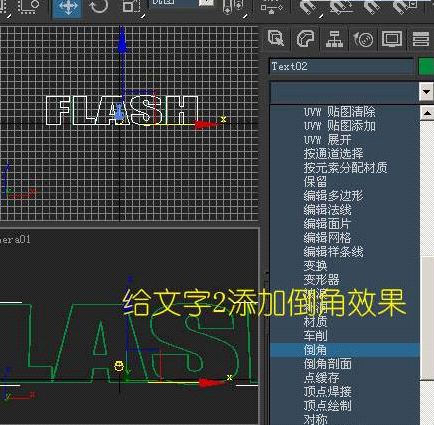
Task: Open the Utilities panel tab
Action: pos(421,38)
